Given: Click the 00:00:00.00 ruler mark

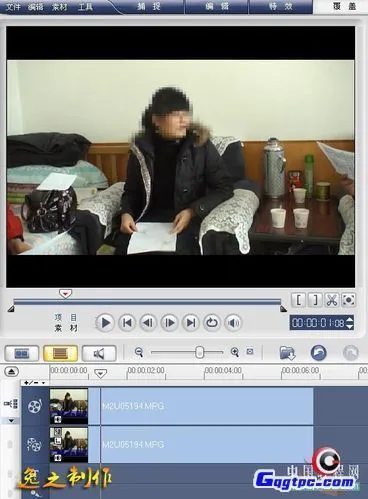Looking at the screenshot, I should [69, 370].
